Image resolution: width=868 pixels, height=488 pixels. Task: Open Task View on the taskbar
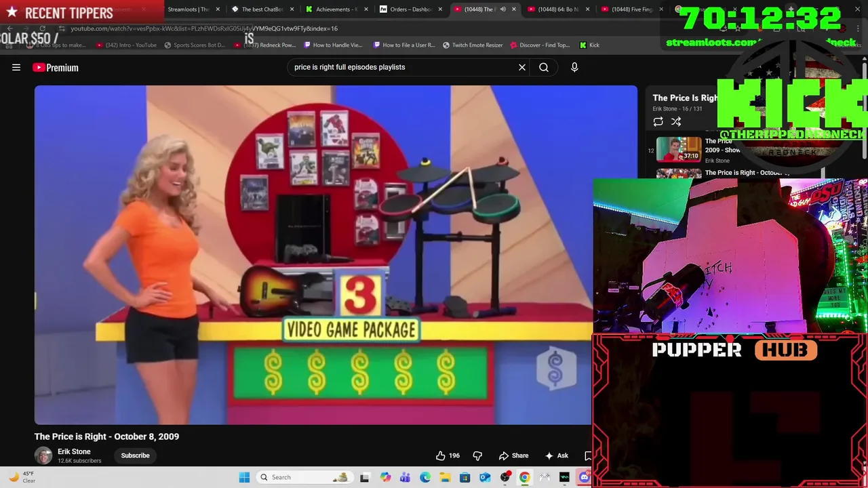(x=365, y=477)
